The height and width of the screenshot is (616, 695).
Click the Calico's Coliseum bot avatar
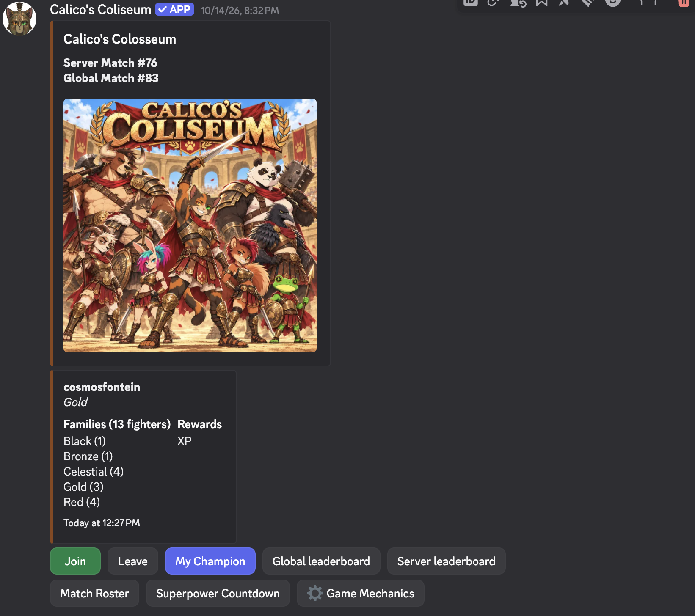[x=19, y=18]
